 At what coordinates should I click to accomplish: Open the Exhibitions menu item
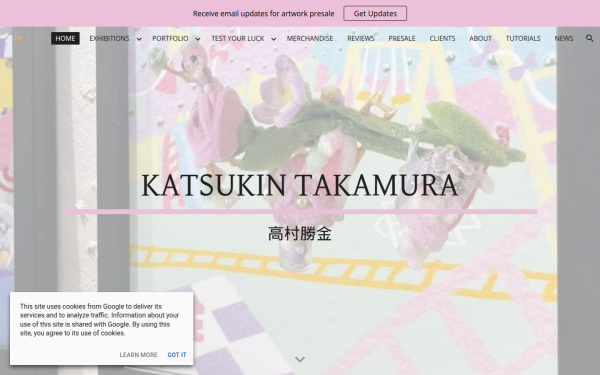point(109,38)
